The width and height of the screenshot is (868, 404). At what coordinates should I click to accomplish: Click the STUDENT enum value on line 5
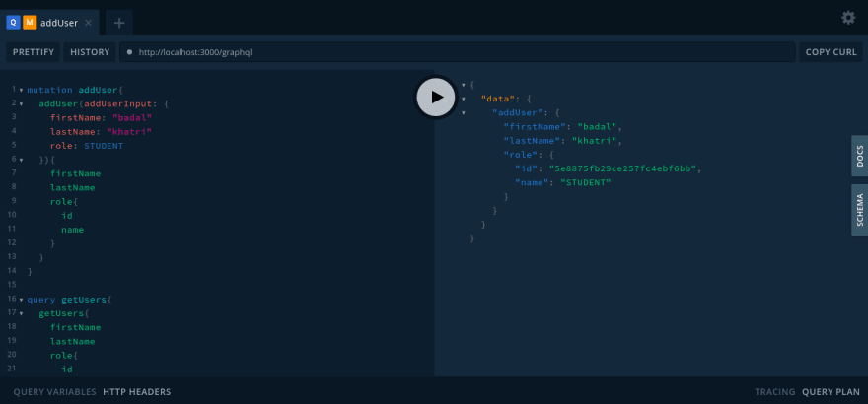pos(104,146)
